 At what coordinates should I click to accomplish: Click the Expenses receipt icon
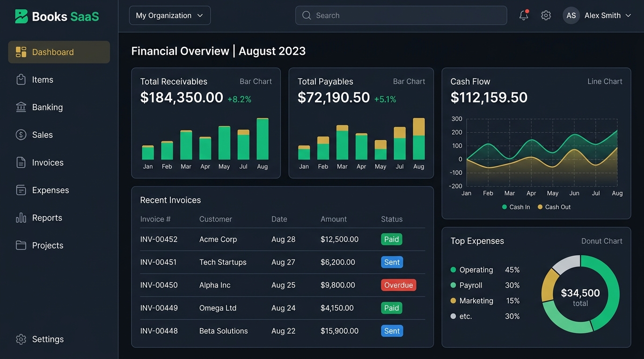(x=21, y=190)
